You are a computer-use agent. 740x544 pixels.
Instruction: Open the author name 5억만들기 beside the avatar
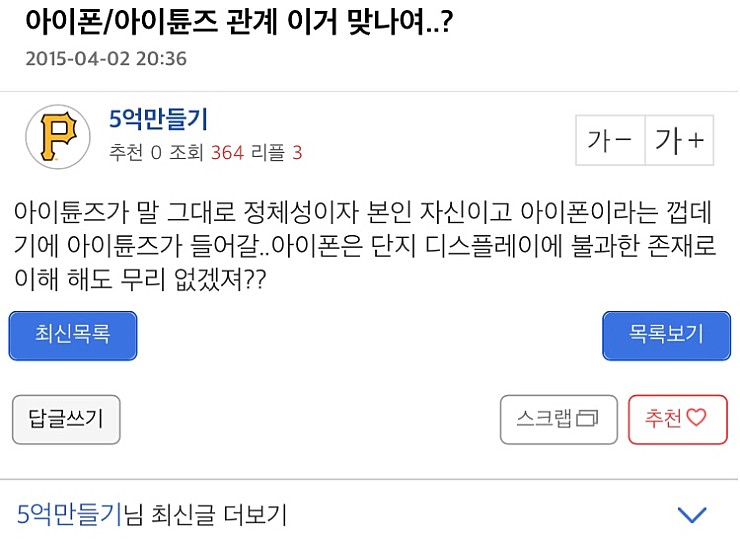(x=158, y=120)
